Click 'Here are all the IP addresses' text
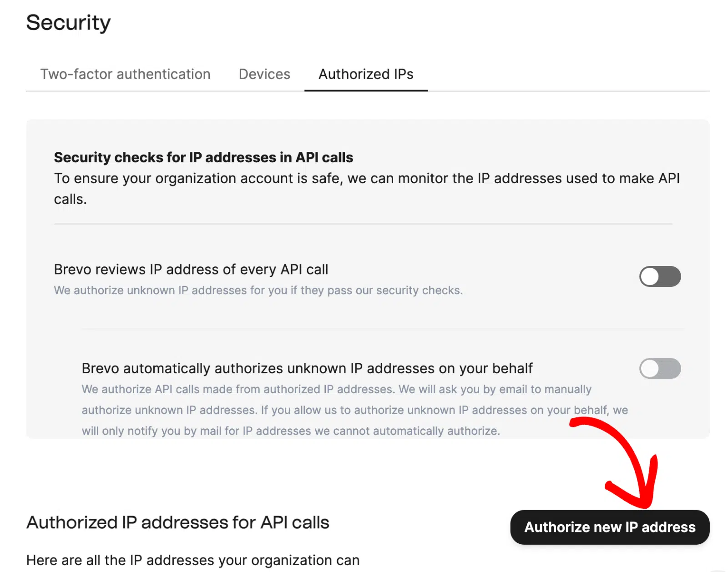This screenshot has width=728, height=572. 193,560
